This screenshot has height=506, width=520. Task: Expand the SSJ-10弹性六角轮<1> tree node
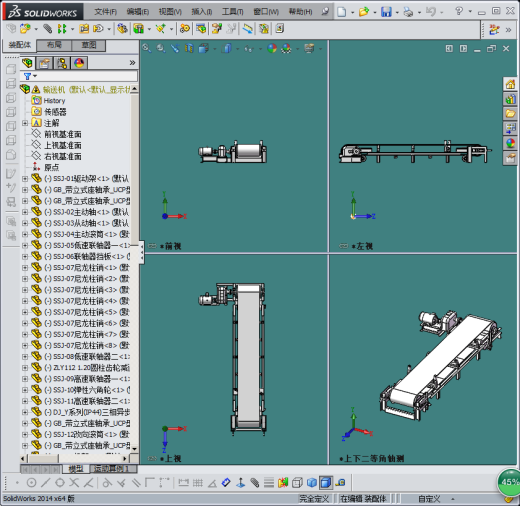(x=25, y=390)
